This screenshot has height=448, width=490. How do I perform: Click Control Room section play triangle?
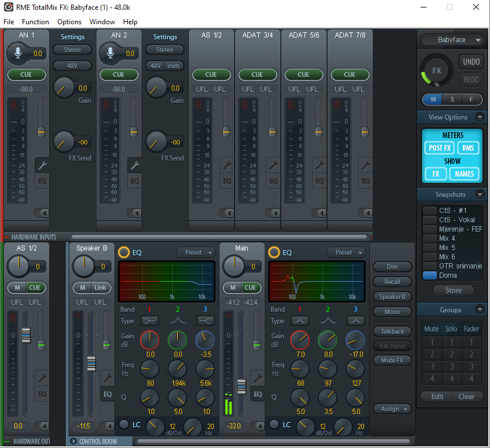pos(73,441)
